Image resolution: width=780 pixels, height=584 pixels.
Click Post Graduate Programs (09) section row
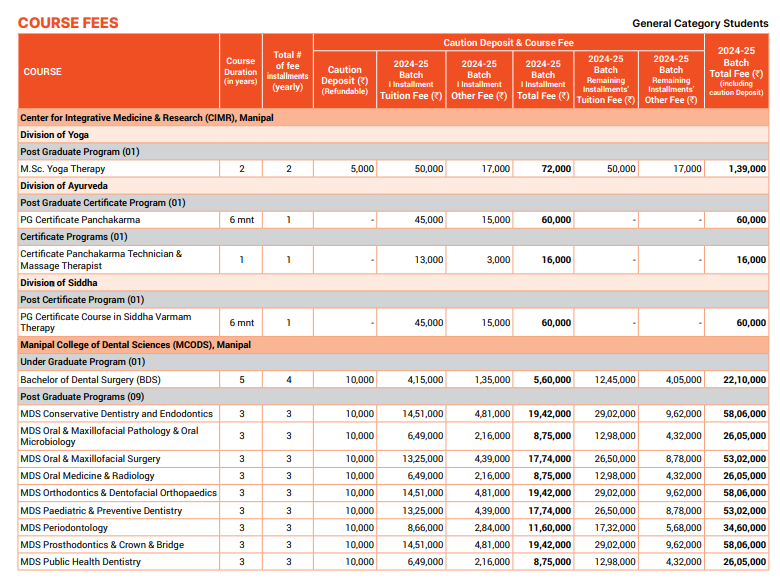click(393, 397)
